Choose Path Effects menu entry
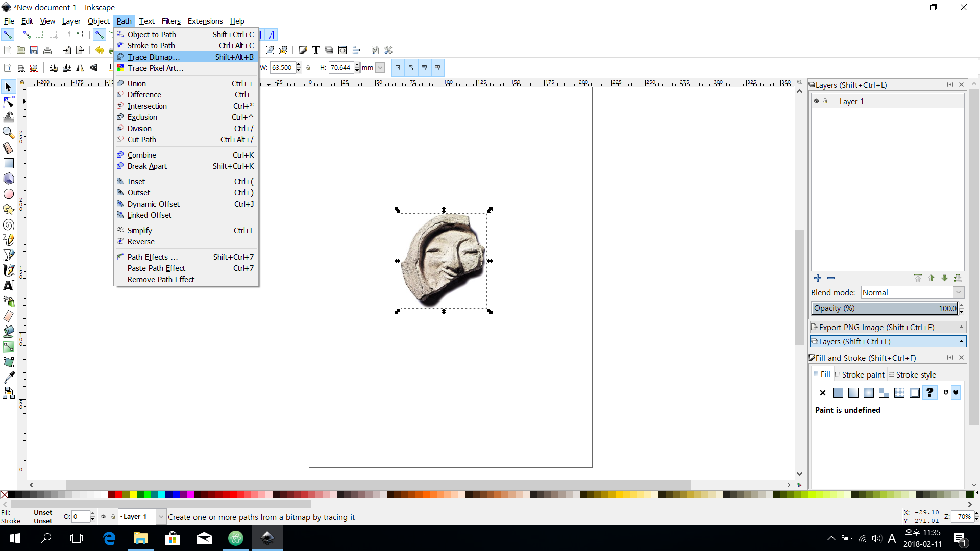980x551 pixels. tap(187, 257)
